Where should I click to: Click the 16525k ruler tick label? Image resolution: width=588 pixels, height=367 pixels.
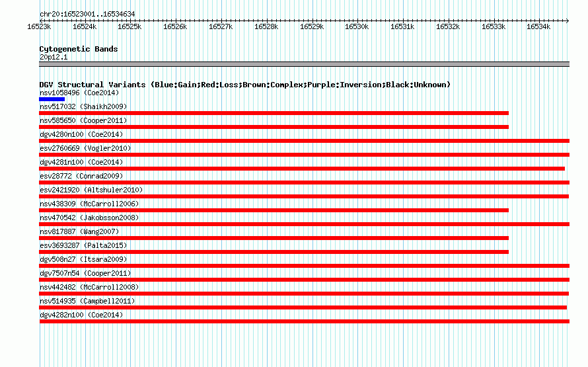click(x=129, y=27)
